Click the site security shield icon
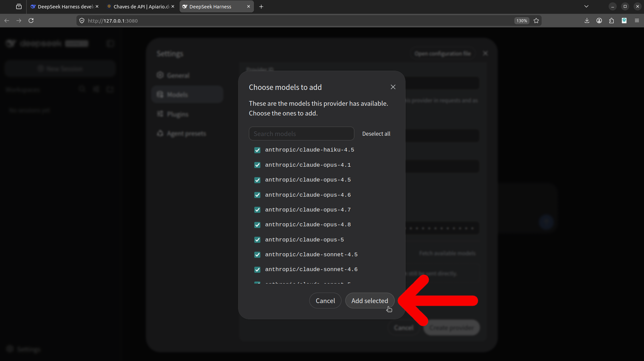The width and height of the screenshot is (644, 361). pos(82,21)
